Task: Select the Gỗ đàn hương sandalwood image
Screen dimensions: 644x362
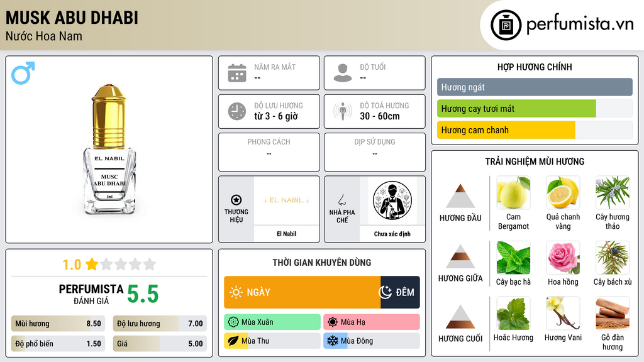Action: point(613,313)
